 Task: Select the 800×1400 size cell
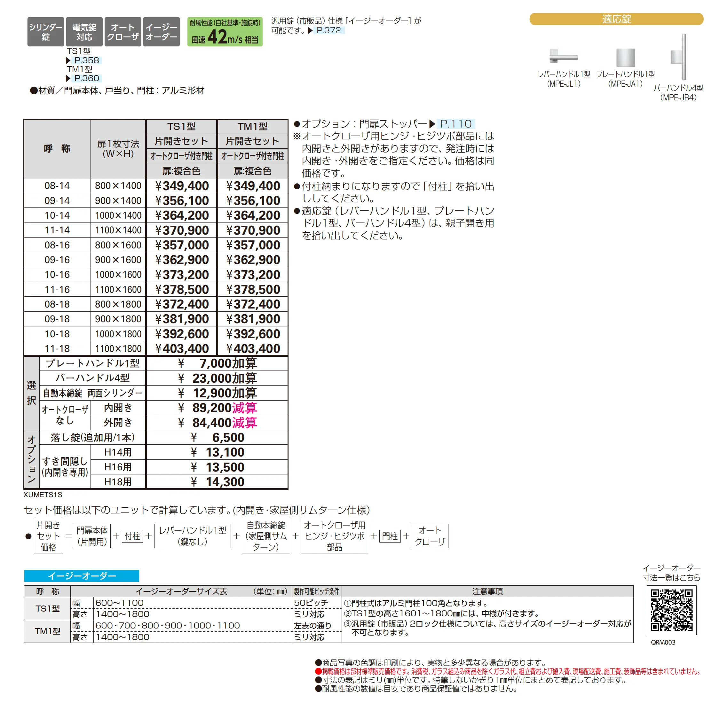[118, 186]
